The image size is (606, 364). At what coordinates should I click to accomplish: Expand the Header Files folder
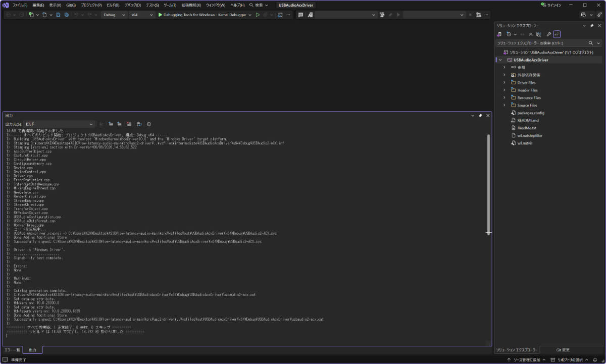click(504, 90)
